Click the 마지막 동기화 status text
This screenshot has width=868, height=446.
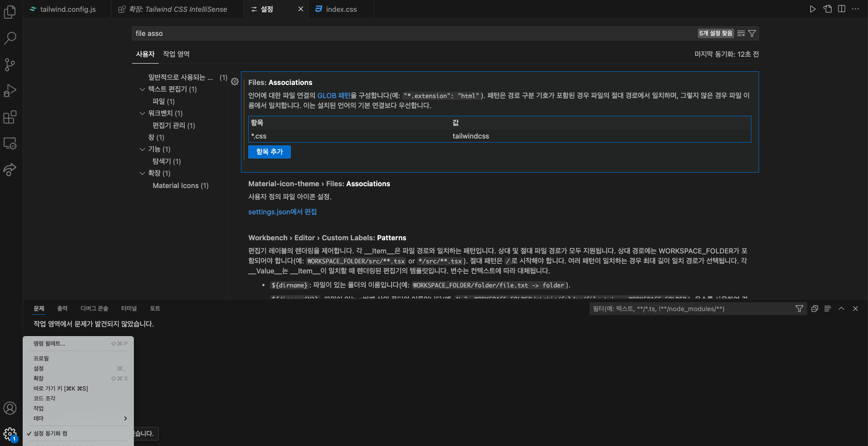coord(726,54)
